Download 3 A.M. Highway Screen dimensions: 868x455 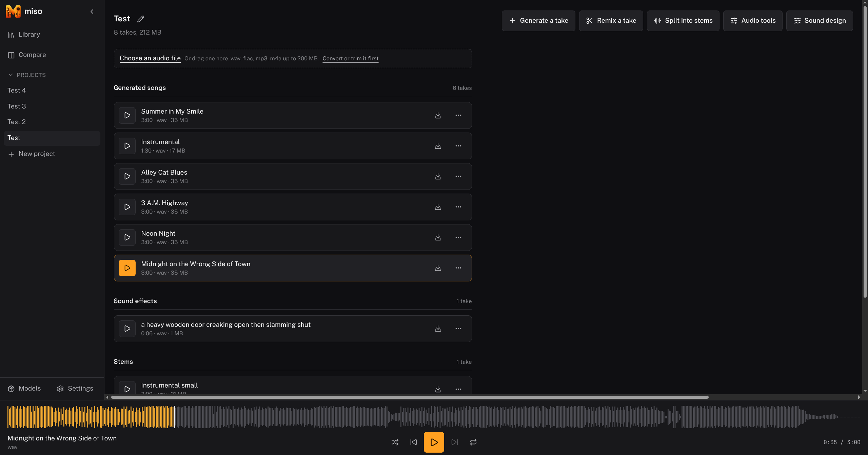click(438, 207)
